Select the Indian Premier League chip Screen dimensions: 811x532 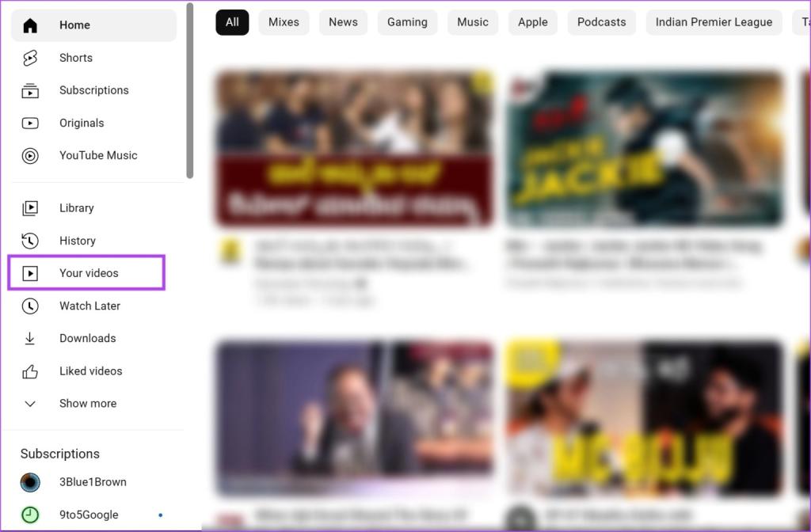(x=714, y=22)
